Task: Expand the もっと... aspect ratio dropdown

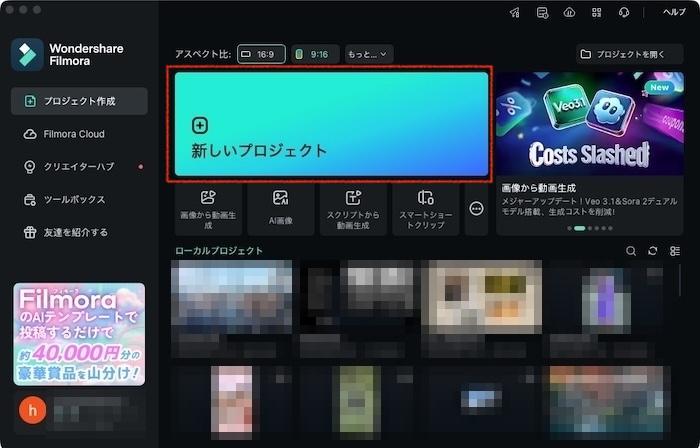Action: pos(369,54)
